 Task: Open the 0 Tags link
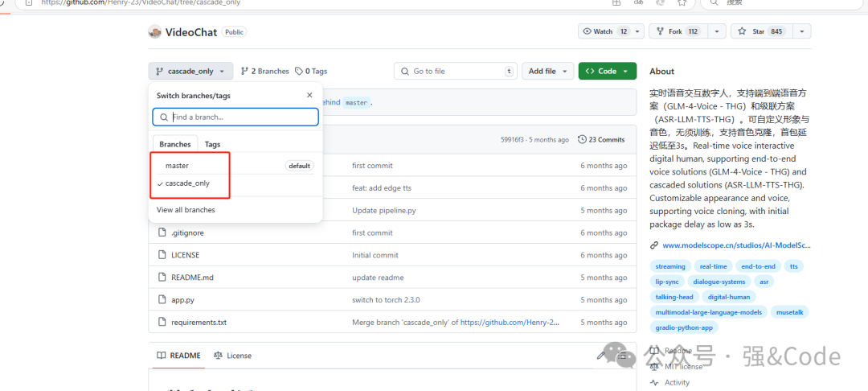tap(311, 72)
